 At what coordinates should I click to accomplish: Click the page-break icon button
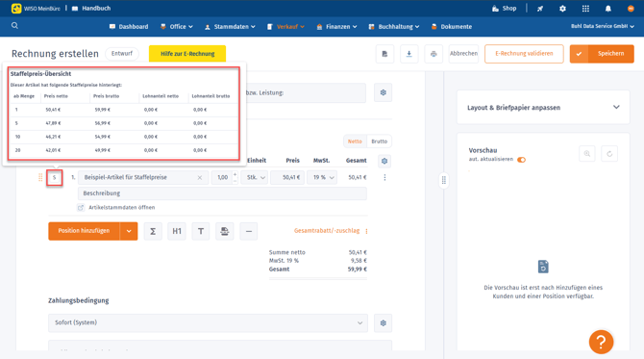224,231
